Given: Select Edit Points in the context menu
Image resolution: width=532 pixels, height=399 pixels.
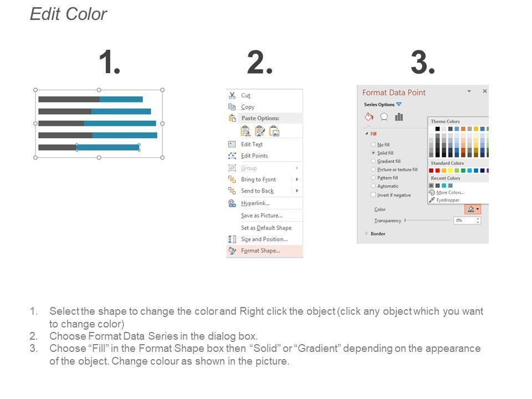Looking at the screenshot, I should [x=254, y=156].
